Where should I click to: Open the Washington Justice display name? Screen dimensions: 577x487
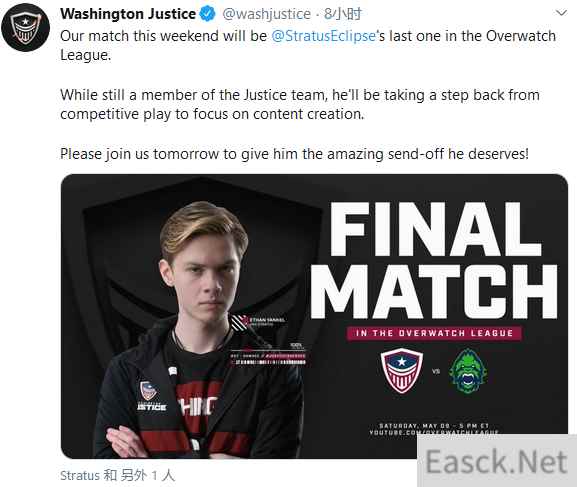[128, 14]
